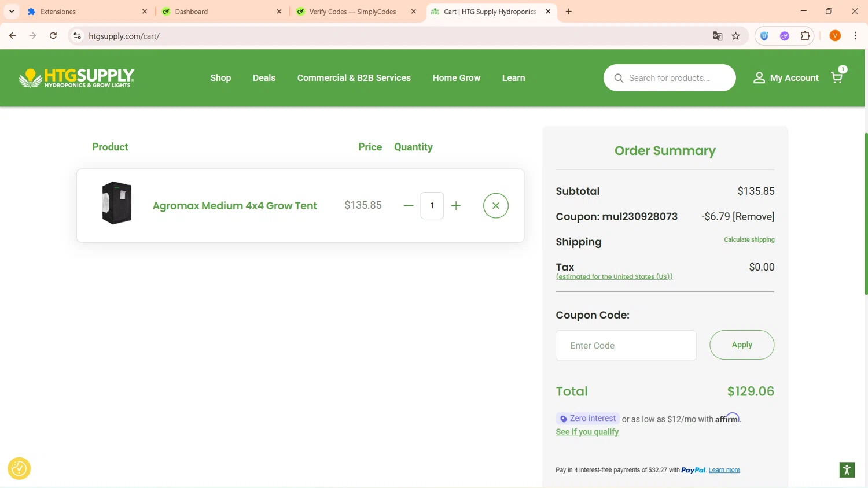Bookmark this page with the star
This screenshot has width=868, height=488.
pyautogui.click(x=736, y=36)
